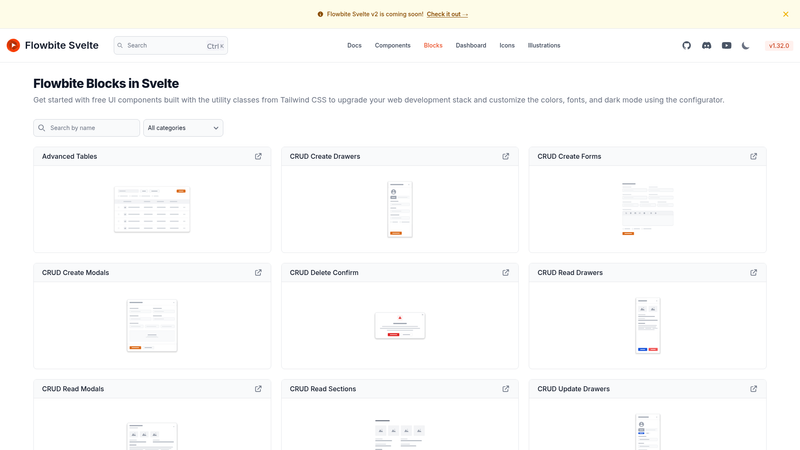800x450 pixels.
Task: Open the CRUD Read Sections preview thumbnail
Action: point(400,435)
